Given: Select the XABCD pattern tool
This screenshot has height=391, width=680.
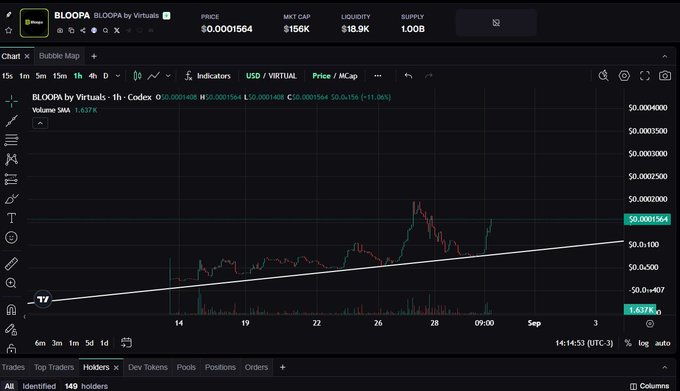Looking at the screenshot, I should [11, 160].
